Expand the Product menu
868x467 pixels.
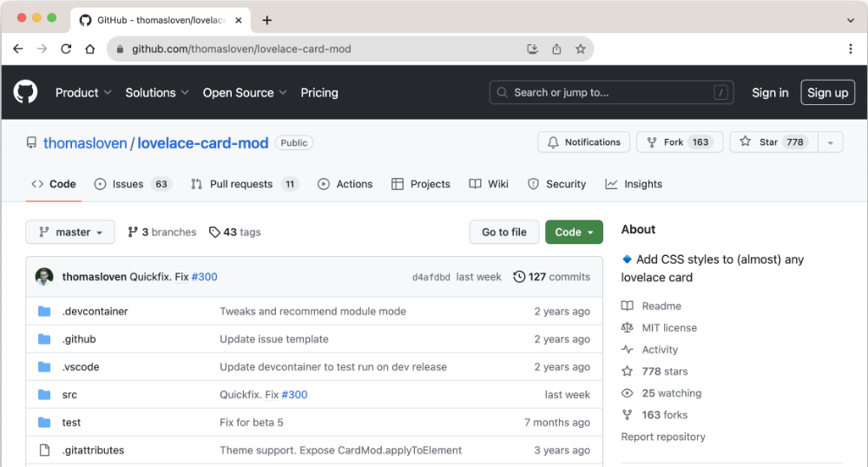83,93
